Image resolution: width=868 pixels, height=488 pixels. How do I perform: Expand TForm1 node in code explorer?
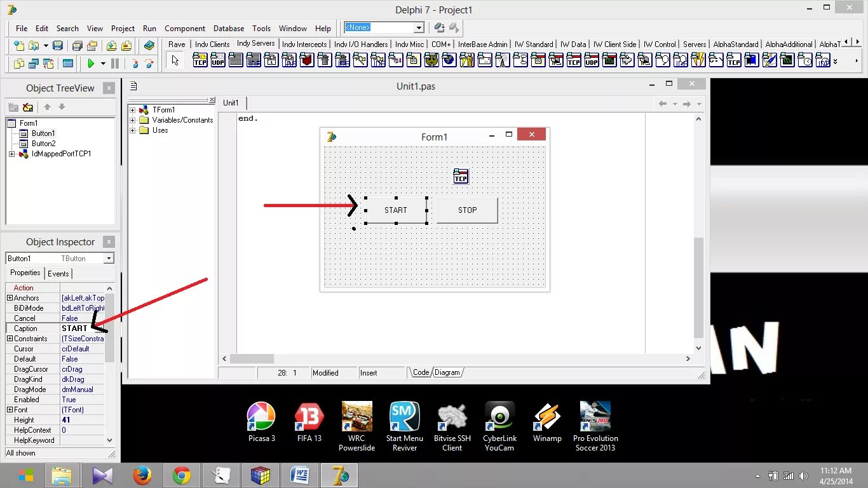tap(133, 110)
